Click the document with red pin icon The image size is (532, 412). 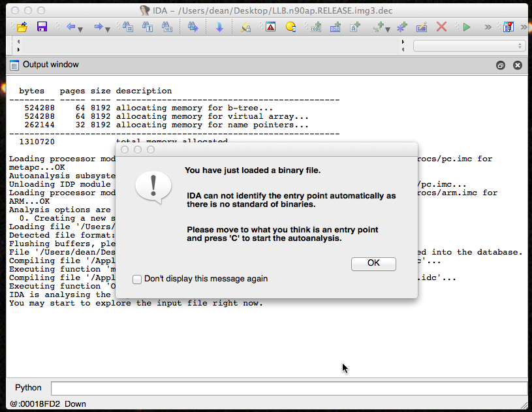tap(509, 27)
